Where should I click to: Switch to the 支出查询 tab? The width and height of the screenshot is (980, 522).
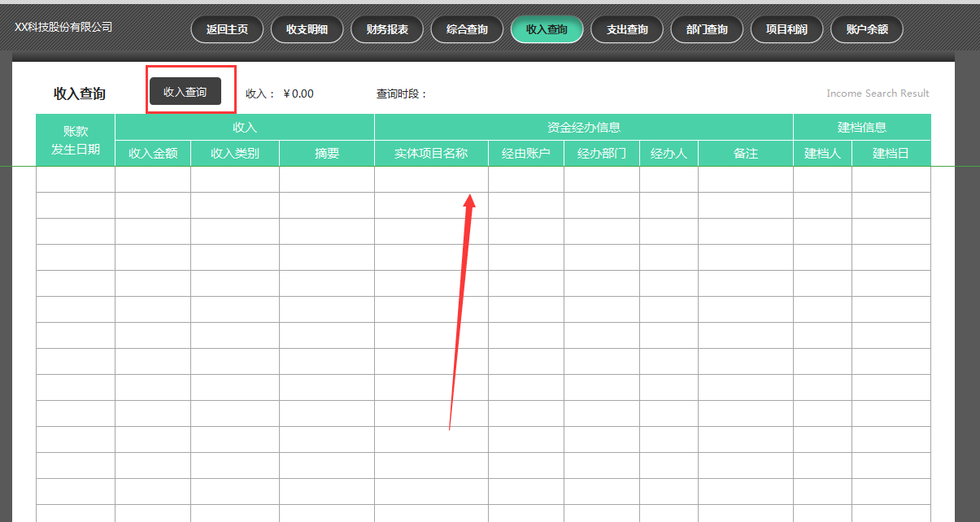[x=627, y=28]
